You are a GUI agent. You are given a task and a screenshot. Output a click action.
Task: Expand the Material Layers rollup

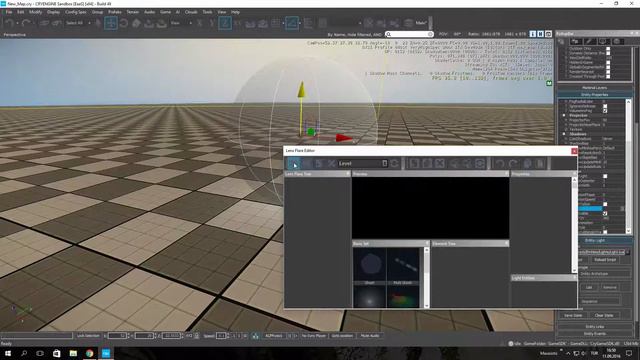594,88
